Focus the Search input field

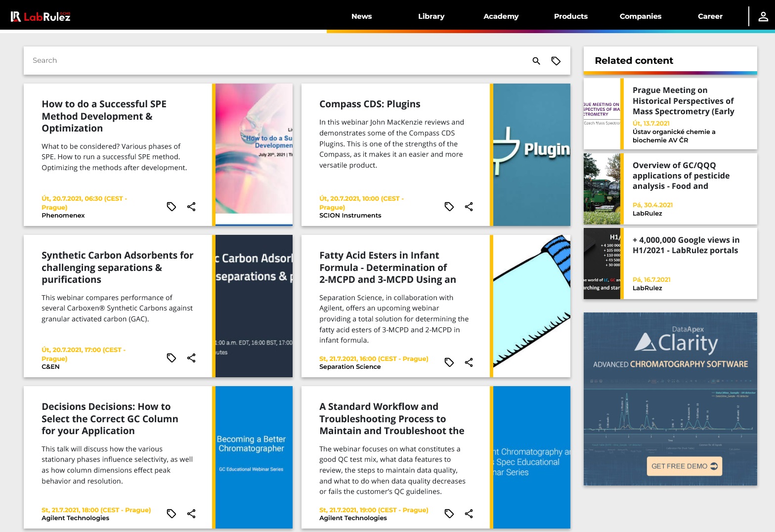[277, 60]
